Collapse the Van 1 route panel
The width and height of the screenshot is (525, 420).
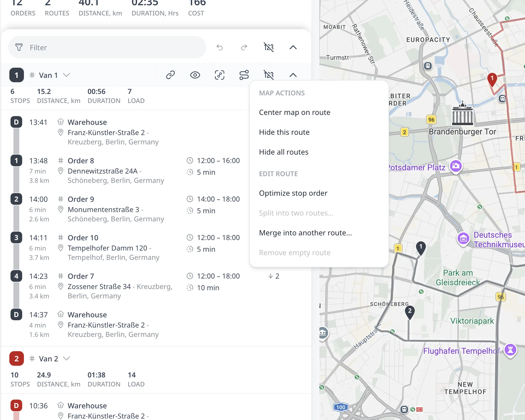coord(293,75)
